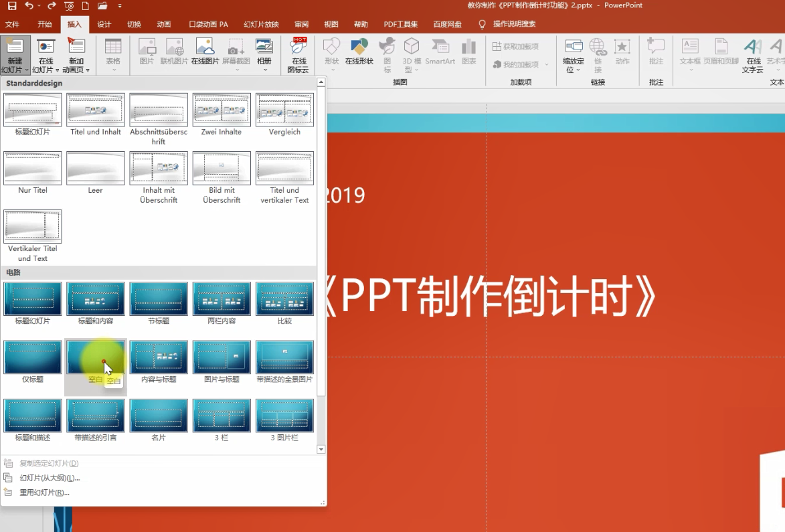The height and width of the screenshot is (532, 785).
Task: Select the 带描述的引言 layout
Action: [96, 420]
